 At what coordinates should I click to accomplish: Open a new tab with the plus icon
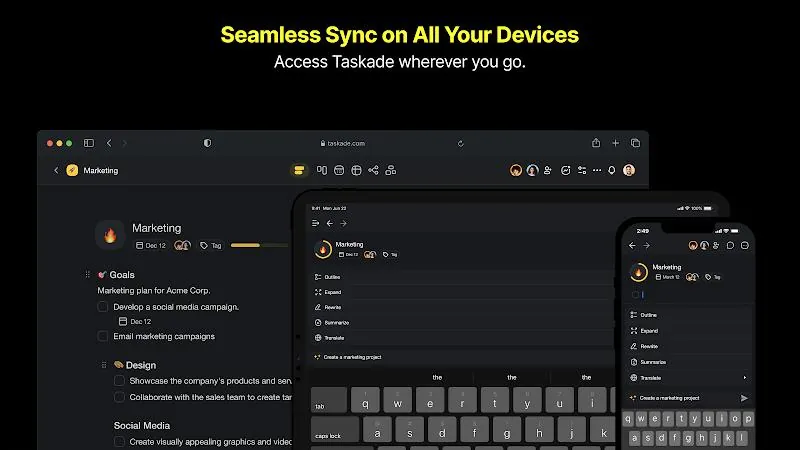point(615,143)
